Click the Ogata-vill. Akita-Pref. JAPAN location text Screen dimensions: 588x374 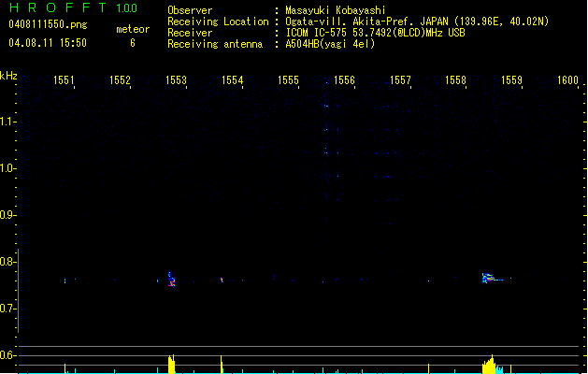[x=417, y=22]
